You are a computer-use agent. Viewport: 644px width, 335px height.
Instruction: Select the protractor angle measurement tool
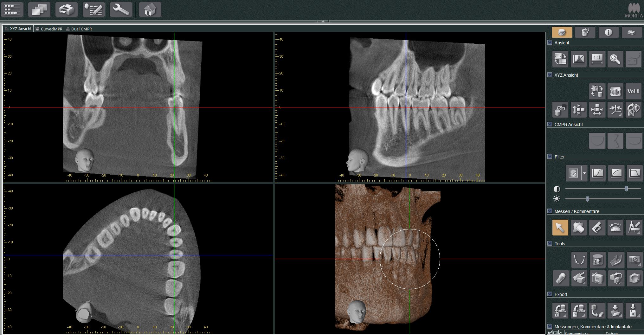(615, 228)
